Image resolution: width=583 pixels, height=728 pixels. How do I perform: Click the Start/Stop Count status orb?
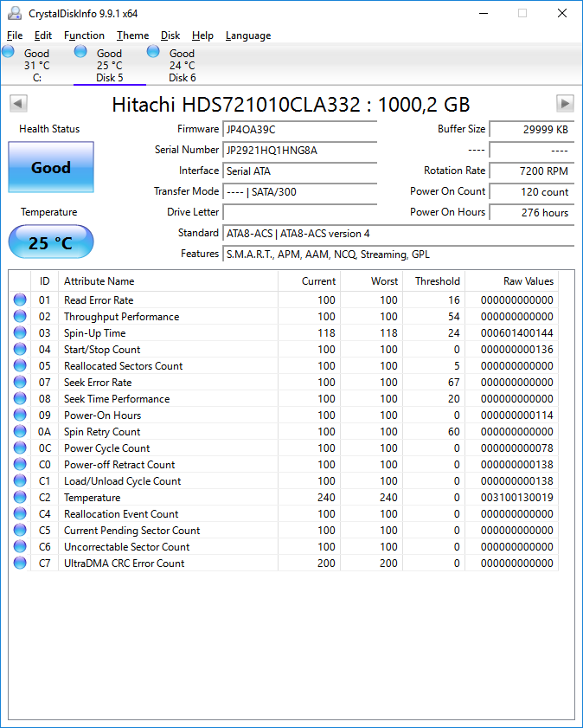20,349
